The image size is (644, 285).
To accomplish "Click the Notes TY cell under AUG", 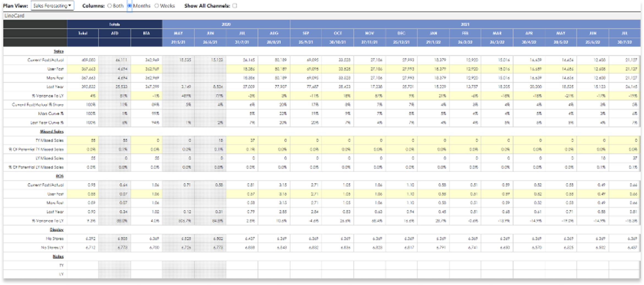I will tap(274, 265).
